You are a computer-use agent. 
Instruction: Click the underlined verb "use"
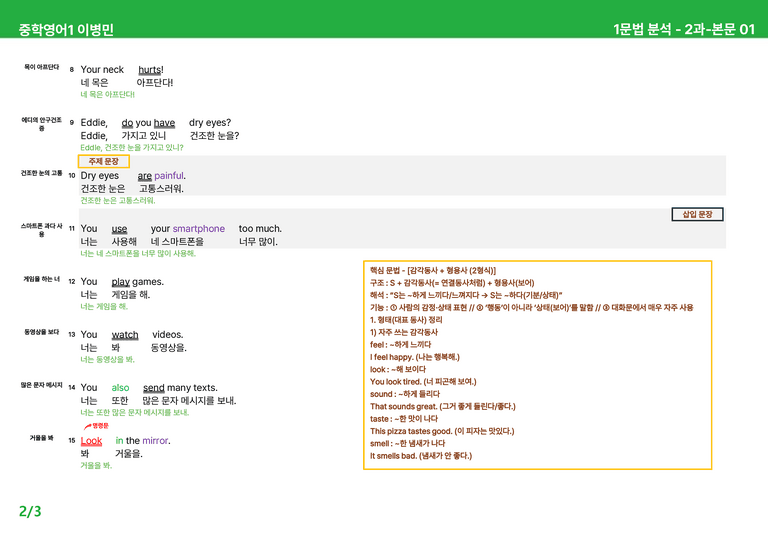pyautogui.click(x=119, y=229)
